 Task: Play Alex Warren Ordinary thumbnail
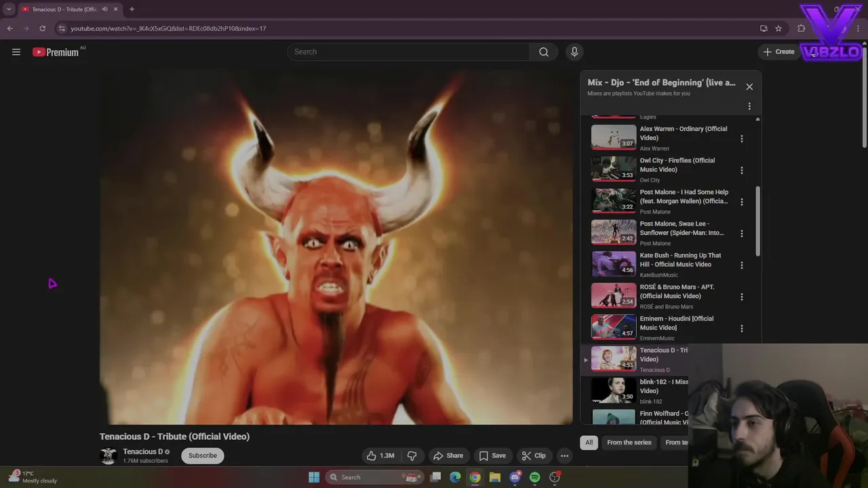(x=614, y=137)
